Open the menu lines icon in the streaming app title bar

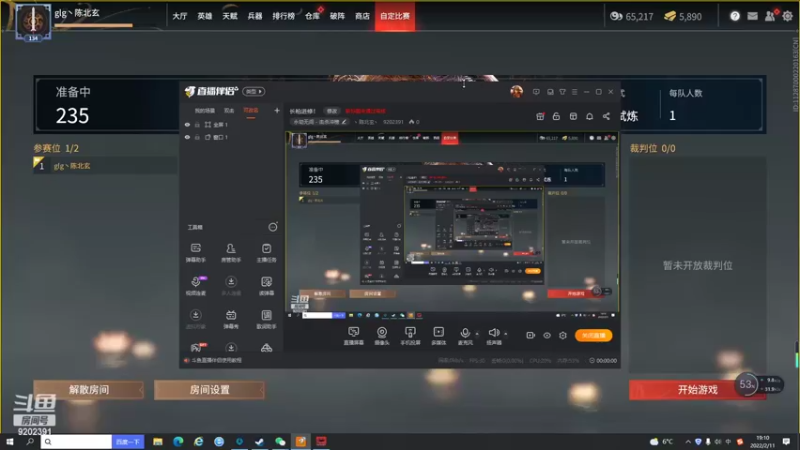(x=574, y=92)
